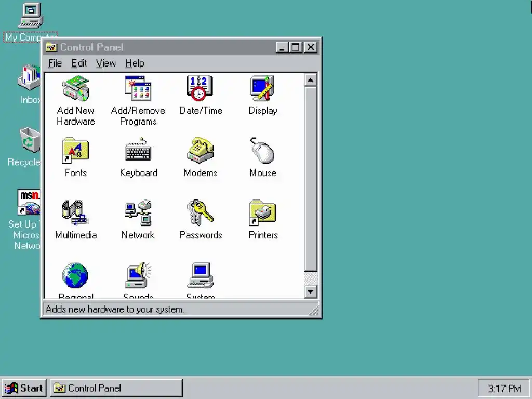Click the 'Printers' label text
Image resolution: width=532 pixels, height=399 pixels.
coord(263,235)
